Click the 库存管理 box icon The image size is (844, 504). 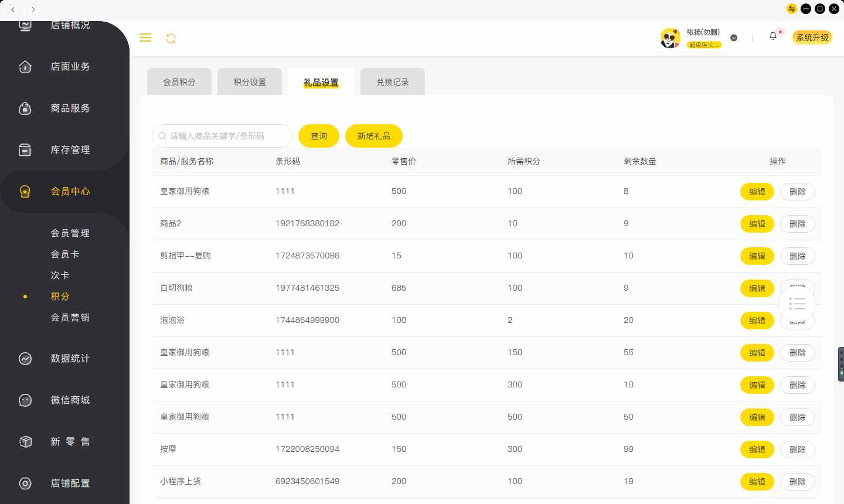tap(25, 150)
